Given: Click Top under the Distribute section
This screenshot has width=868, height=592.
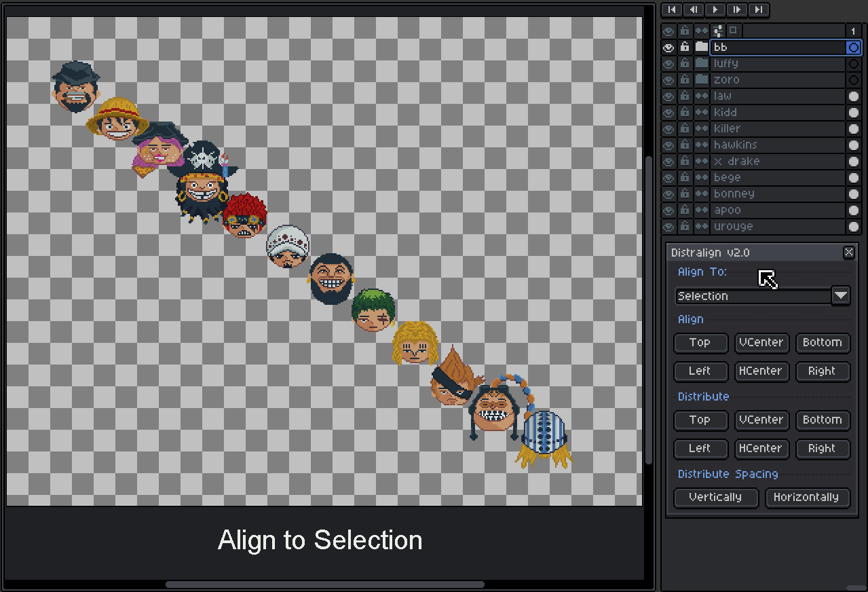Looking at the screenshot, I should pyautogui.click(x=700, y=420).
